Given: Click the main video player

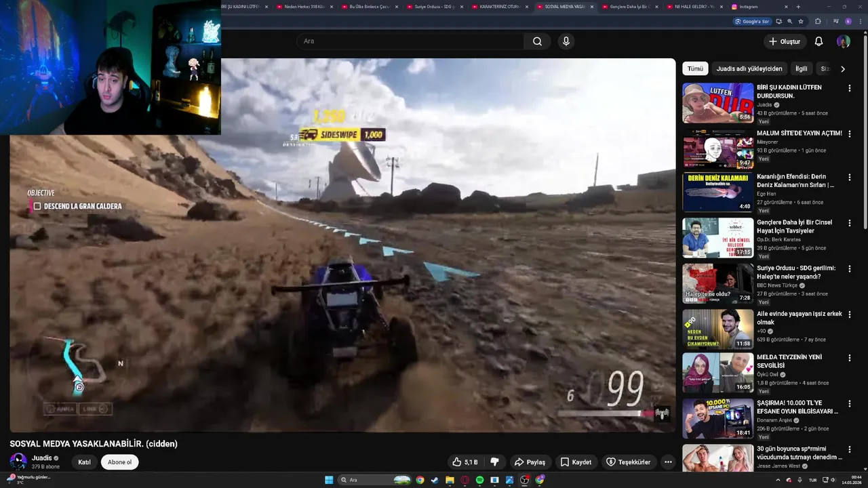Looking at the screenshot, I should pyautogui.click(x=342, y=245).
